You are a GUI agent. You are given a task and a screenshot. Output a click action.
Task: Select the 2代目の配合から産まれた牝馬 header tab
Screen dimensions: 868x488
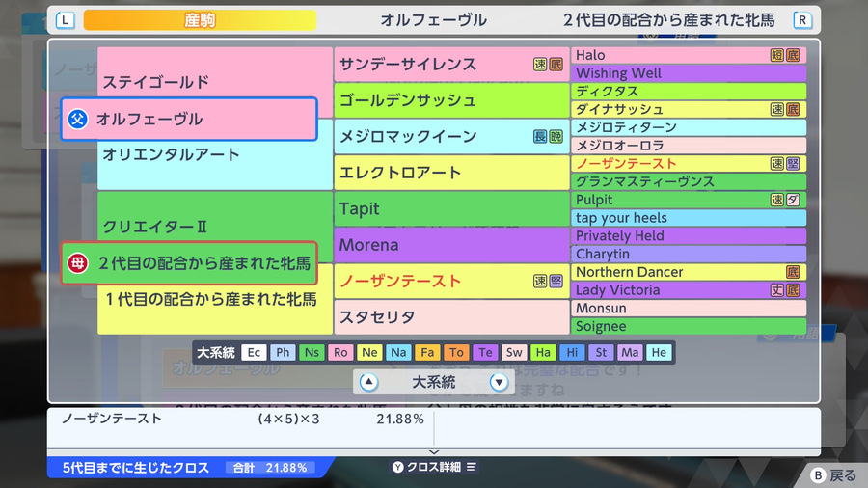pyautogui.click(x=669, y=20)
